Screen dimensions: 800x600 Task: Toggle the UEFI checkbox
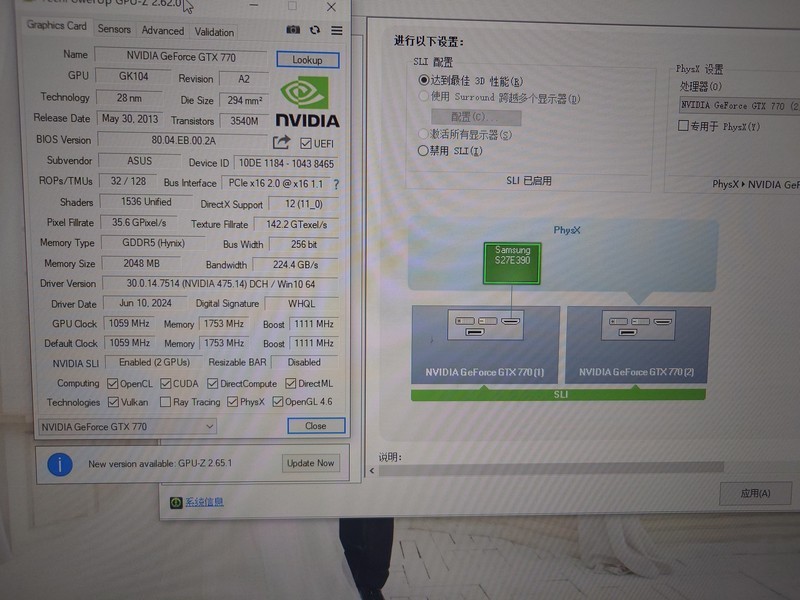point(306,143)
